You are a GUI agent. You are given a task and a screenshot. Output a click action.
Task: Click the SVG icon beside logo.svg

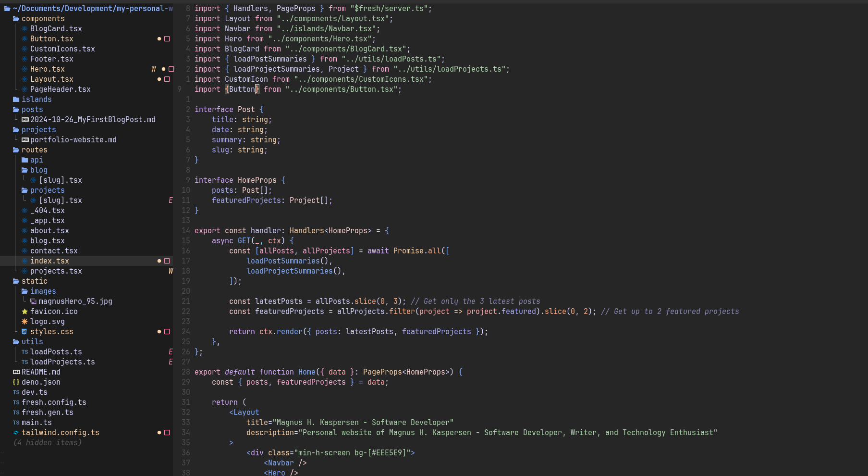pyautogui.click(x=24, y=322)
